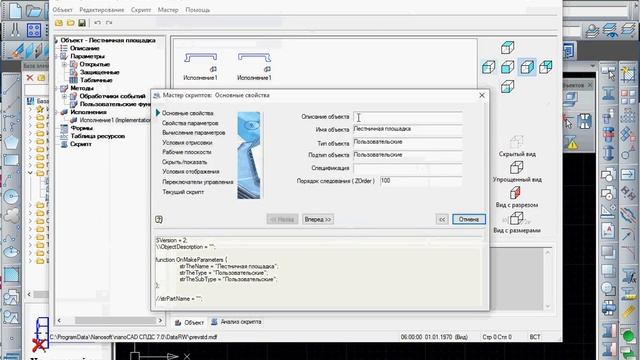
Task: Collapse the Параметры node
Action: coord(57,56)
